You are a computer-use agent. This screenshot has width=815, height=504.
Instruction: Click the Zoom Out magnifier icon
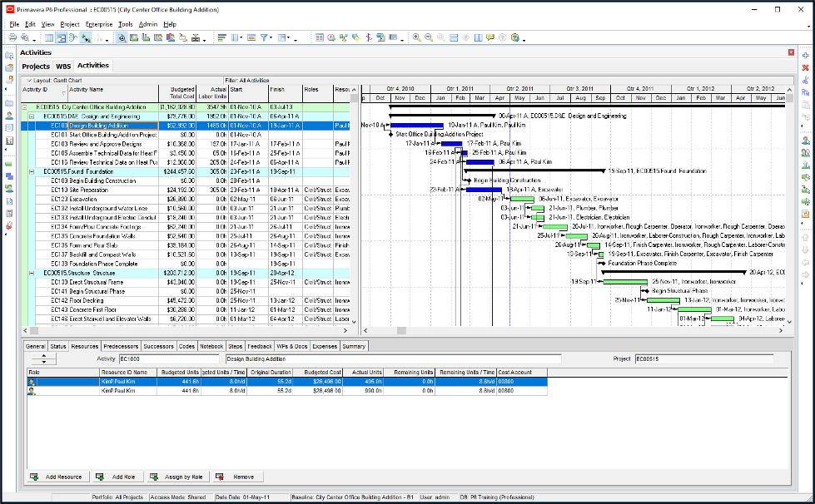click(428, 38)
